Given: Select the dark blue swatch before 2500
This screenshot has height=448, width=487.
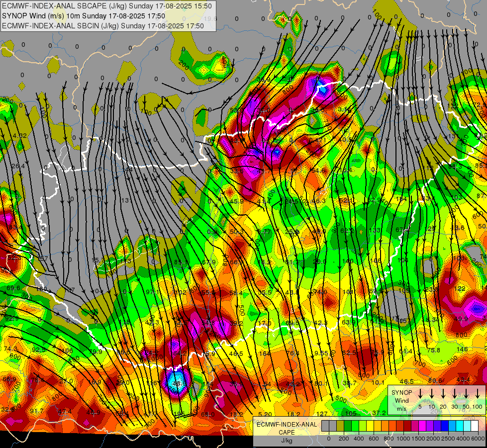Looking at the screenshot, I should click(x=444, y=426).
